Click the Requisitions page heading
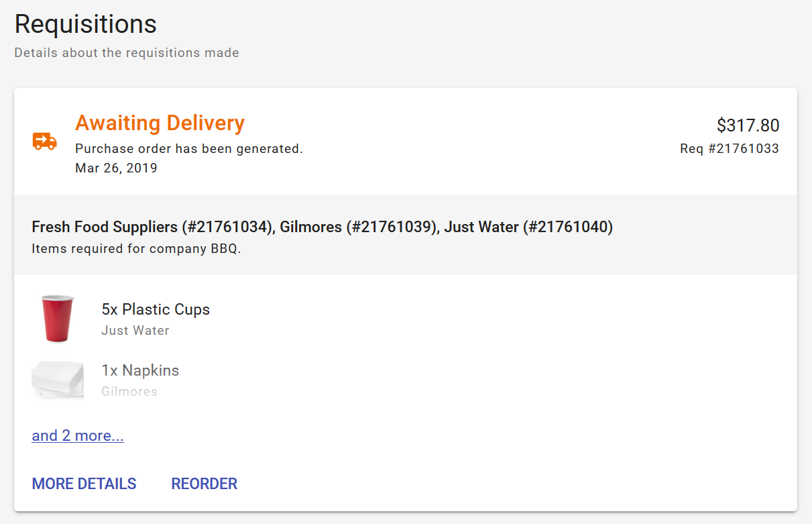The width and height of the screenshot is (812, 524). pyautogui.click(x=86, y=24)
